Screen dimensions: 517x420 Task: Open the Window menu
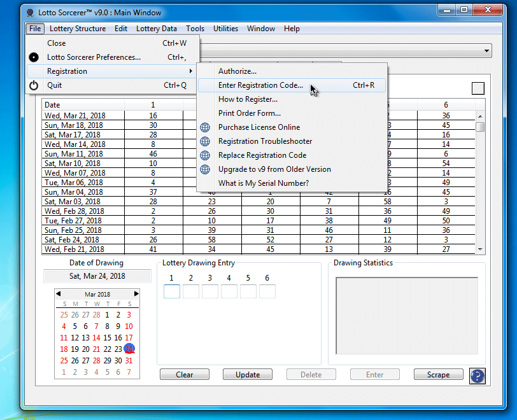coord(261,29)
